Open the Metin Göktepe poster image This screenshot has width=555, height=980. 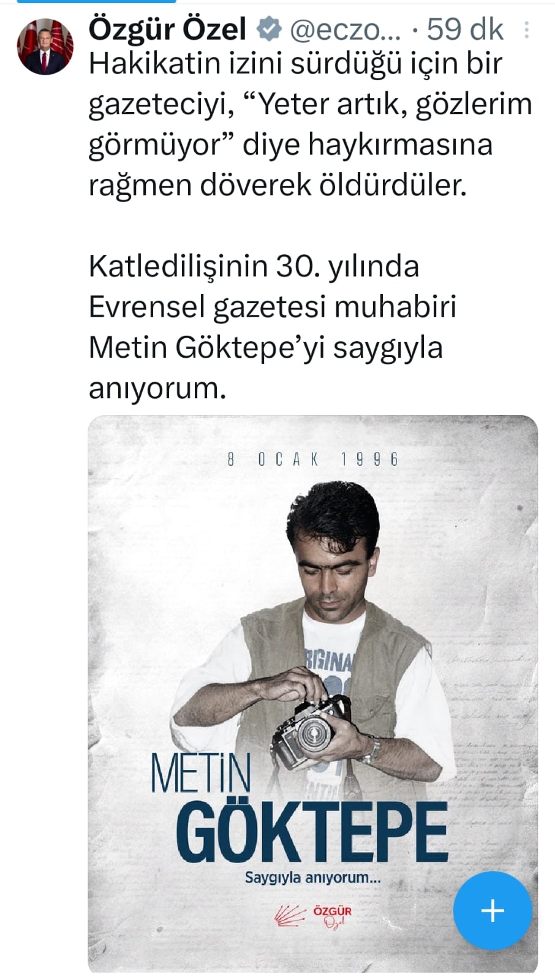click(312, 694)
